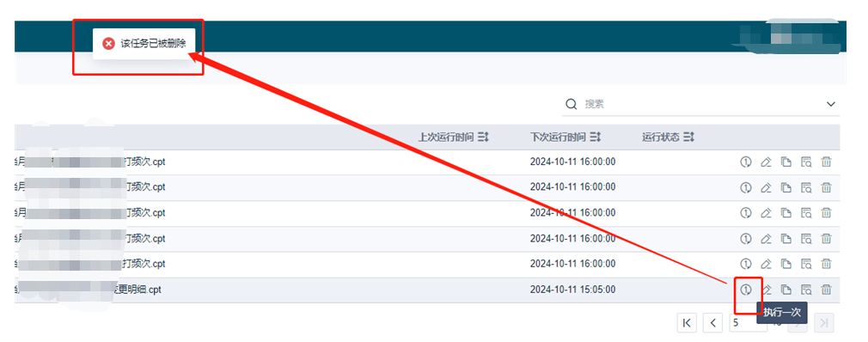Open log search for second 打频次.cpt row
The width and height of the screenshot is (868, 342).
click(x=806, y=187)
